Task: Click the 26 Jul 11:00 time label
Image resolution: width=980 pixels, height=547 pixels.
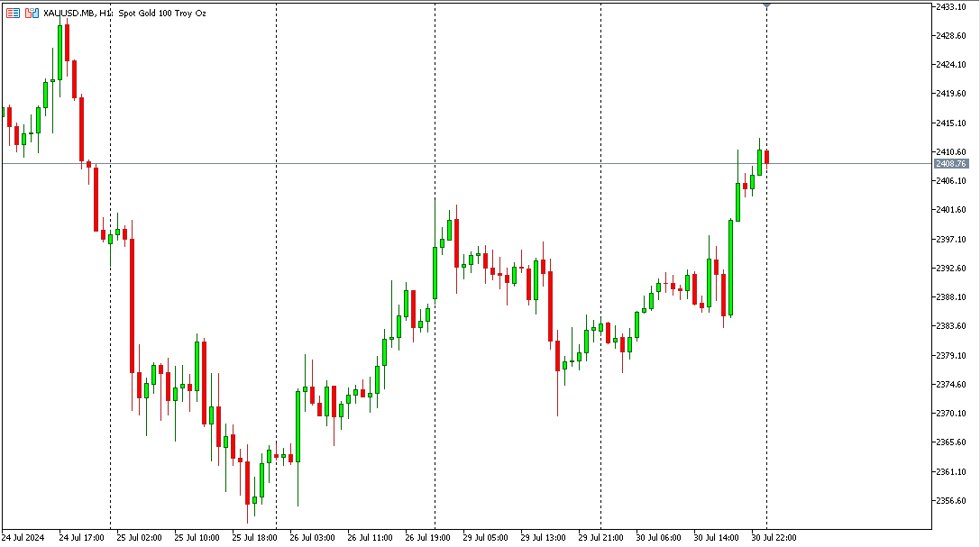Action: click(x=370, y=538)
